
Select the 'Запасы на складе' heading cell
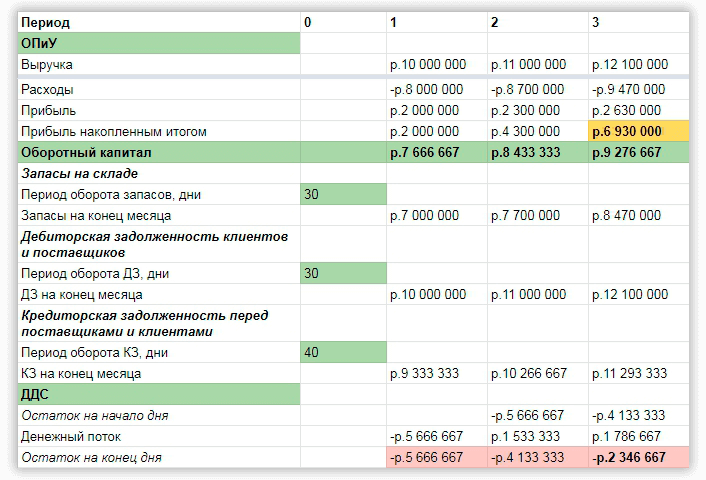pos(158,174)
